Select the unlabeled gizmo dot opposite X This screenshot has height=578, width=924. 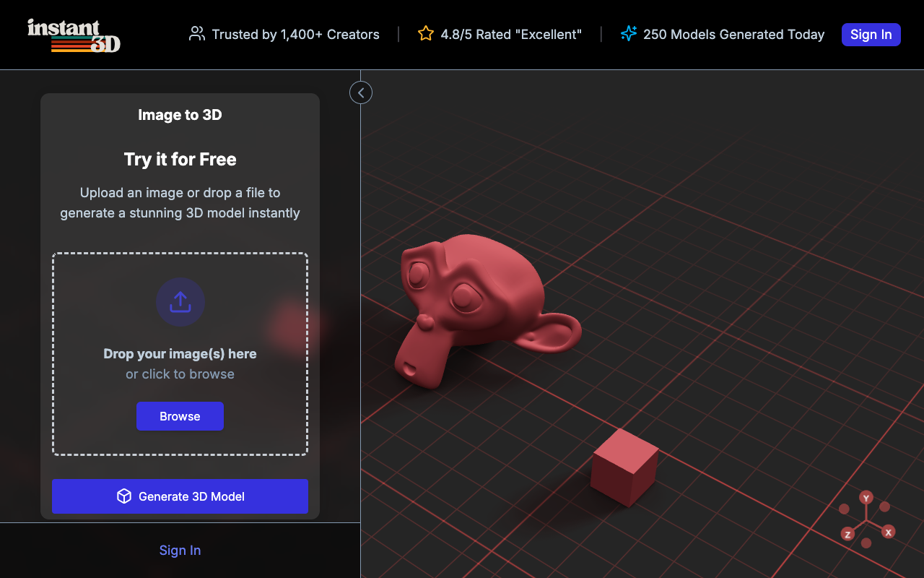tap(844, 509)
